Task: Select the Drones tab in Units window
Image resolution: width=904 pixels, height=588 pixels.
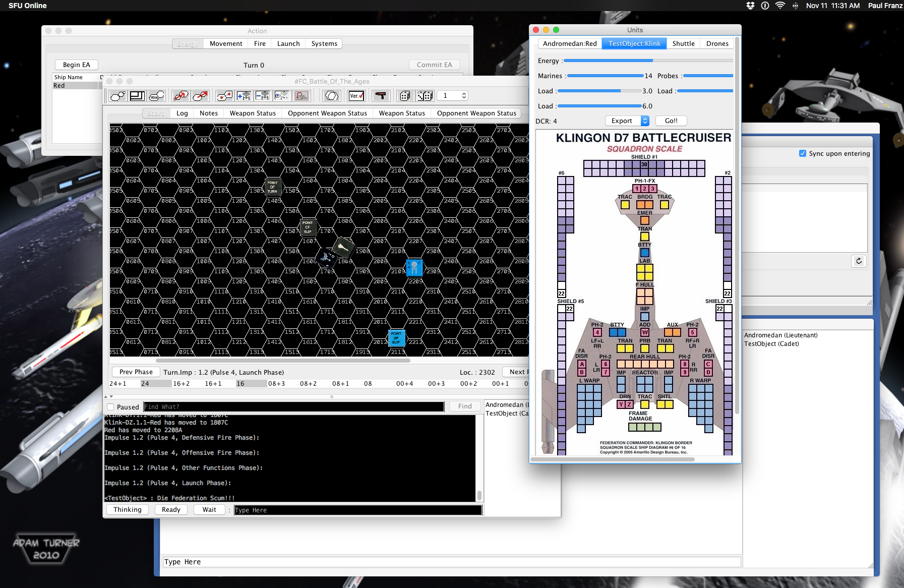Action: pos(717,44)
